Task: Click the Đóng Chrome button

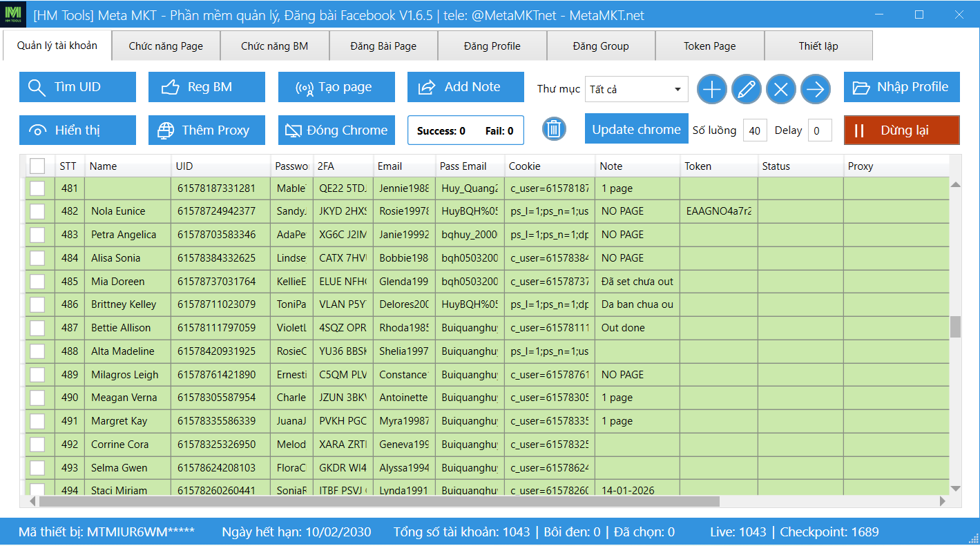Action: (336, 130)
